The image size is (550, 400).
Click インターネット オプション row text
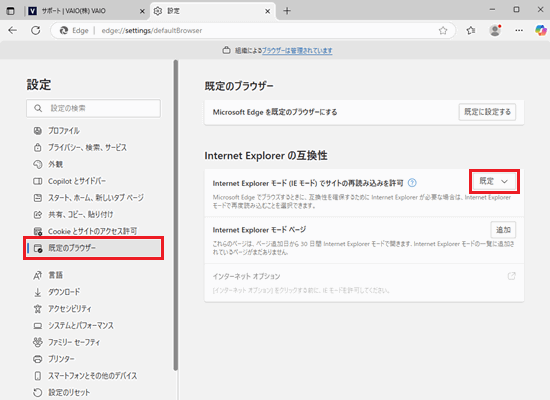click(x=246, y=276)
